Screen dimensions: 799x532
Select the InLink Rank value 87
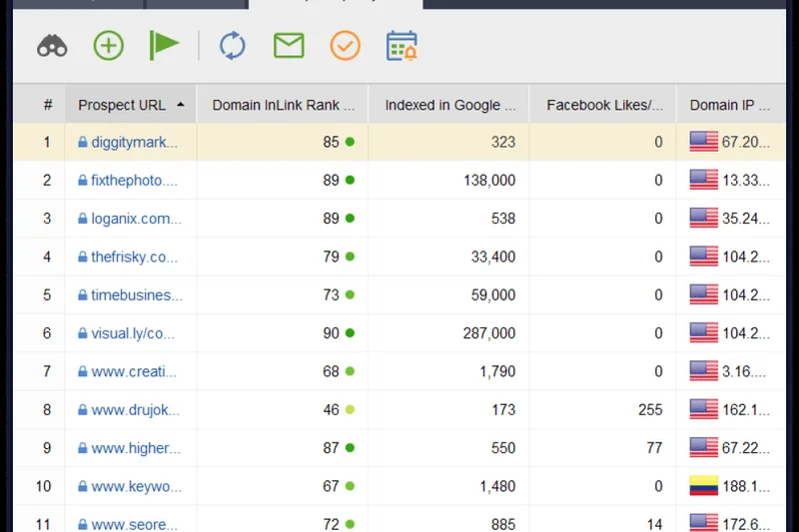coord(331,447)
